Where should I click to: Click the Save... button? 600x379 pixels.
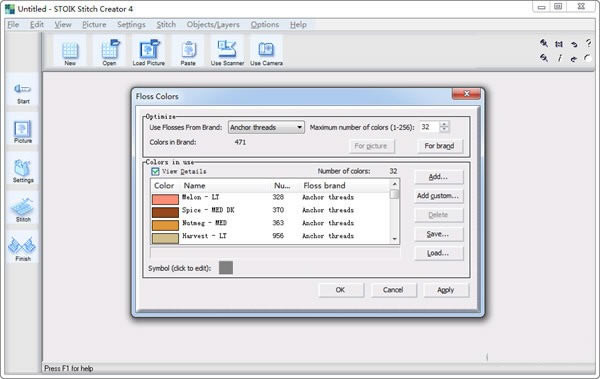point(438,234)
